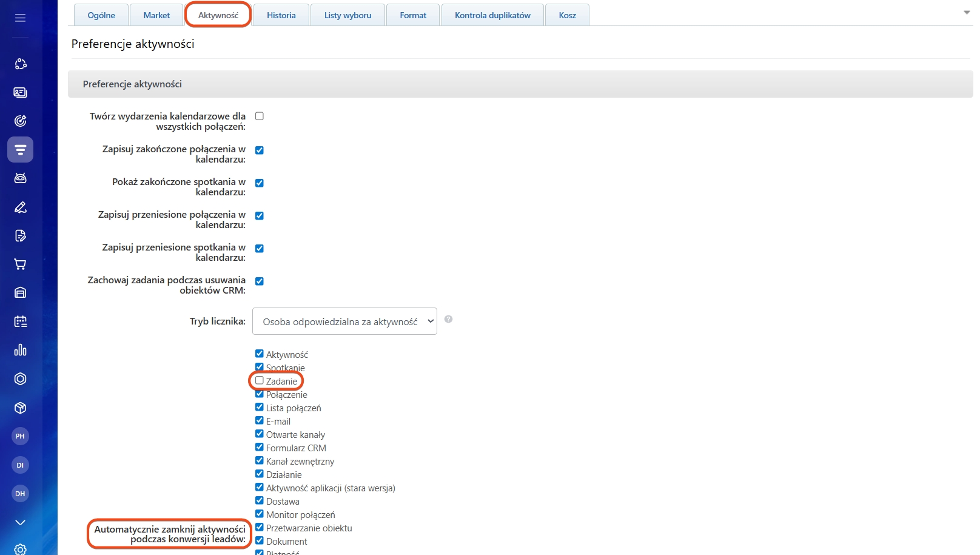
Task: Click the calendar icon in sidebar
Action: (x=20, y=321)
